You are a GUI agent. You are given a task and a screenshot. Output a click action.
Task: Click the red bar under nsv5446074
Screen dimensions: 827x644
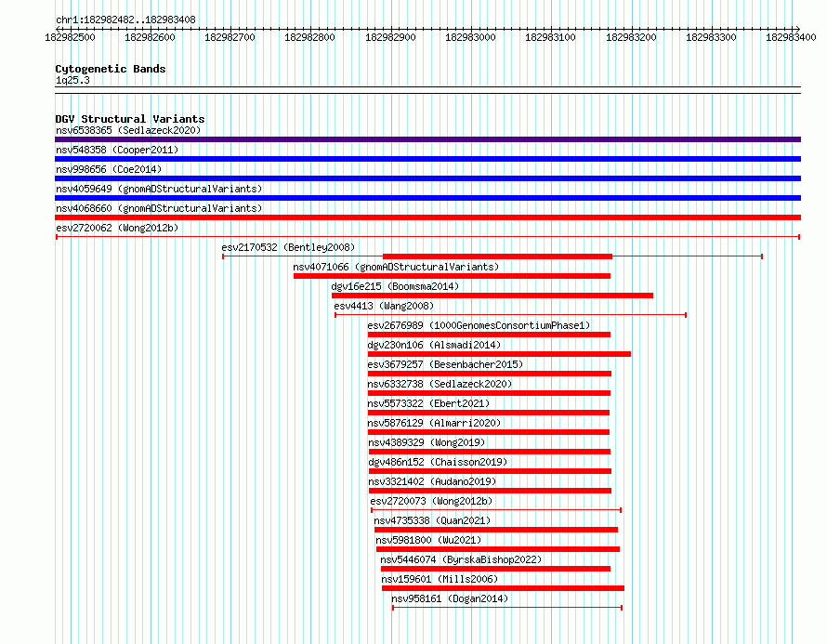pyautogui.click(x=496, y=569)
